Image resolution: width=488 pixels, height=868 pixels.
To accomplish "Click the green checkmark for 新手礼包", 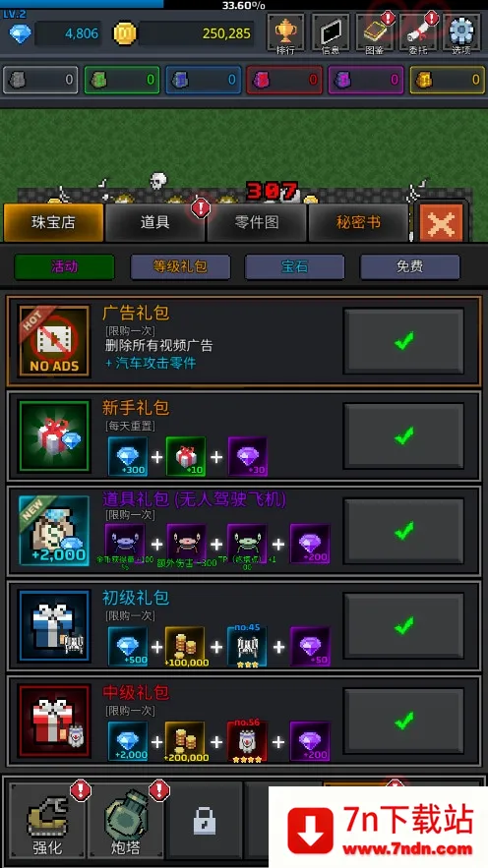I will 403,435.
